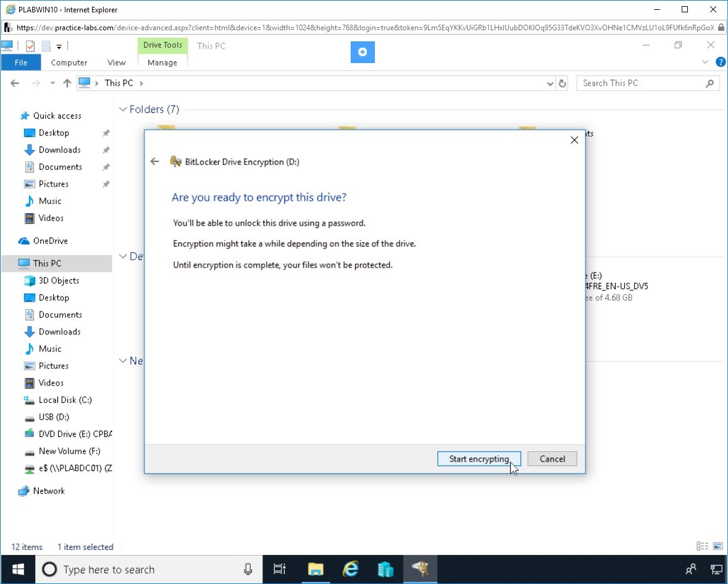
Task: Select Quick access in the navigation pane
Action: (x=57, y=116)
